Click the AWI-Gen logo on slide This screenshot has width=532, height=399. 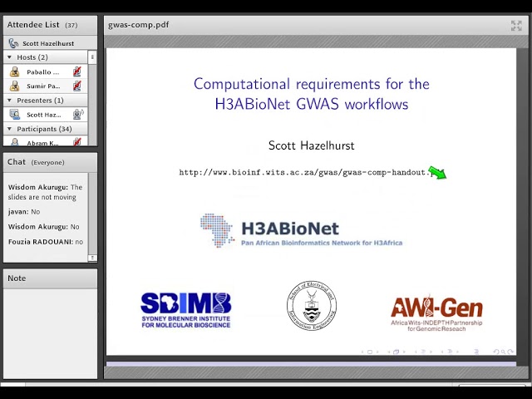(x=436, y=313)
